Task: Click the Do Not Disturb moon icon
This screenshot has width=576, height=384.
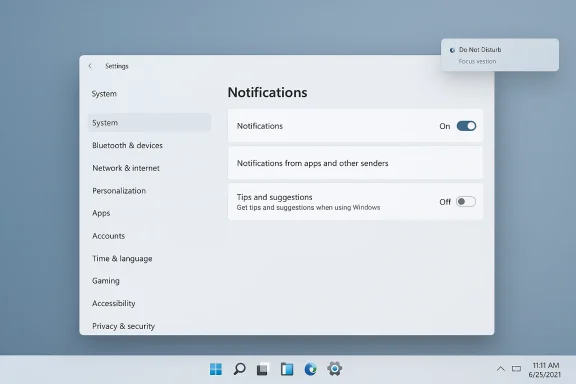Action: [x=452, y=50]
